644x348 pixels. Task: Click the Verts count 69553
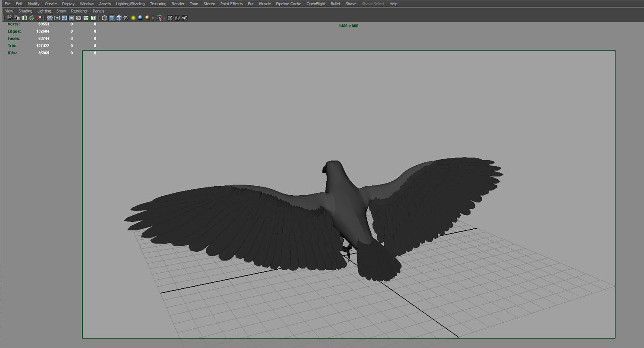click(x=44, y=24)
